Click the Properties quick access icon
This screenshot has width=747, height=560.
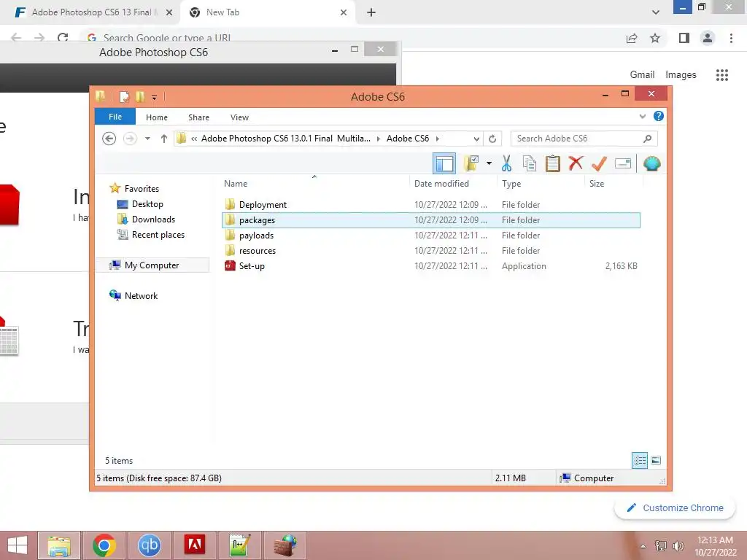tap(124, 97)
